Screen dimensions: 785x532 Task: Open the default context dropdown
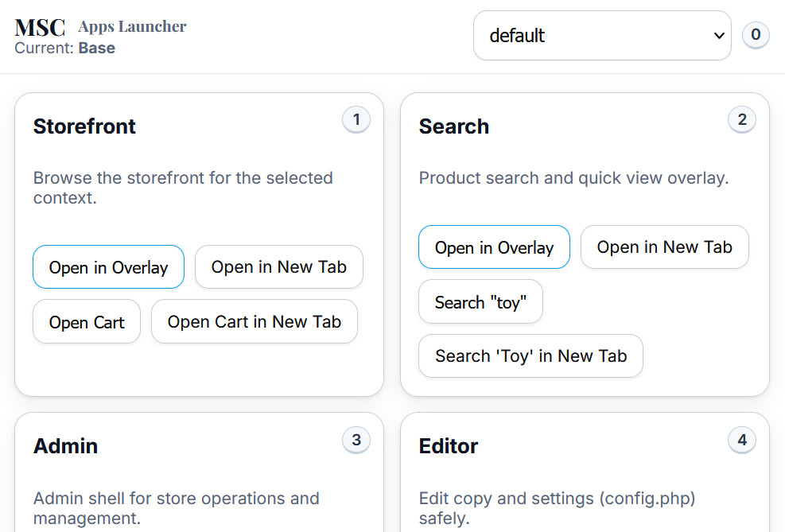[x=602, y=36]
